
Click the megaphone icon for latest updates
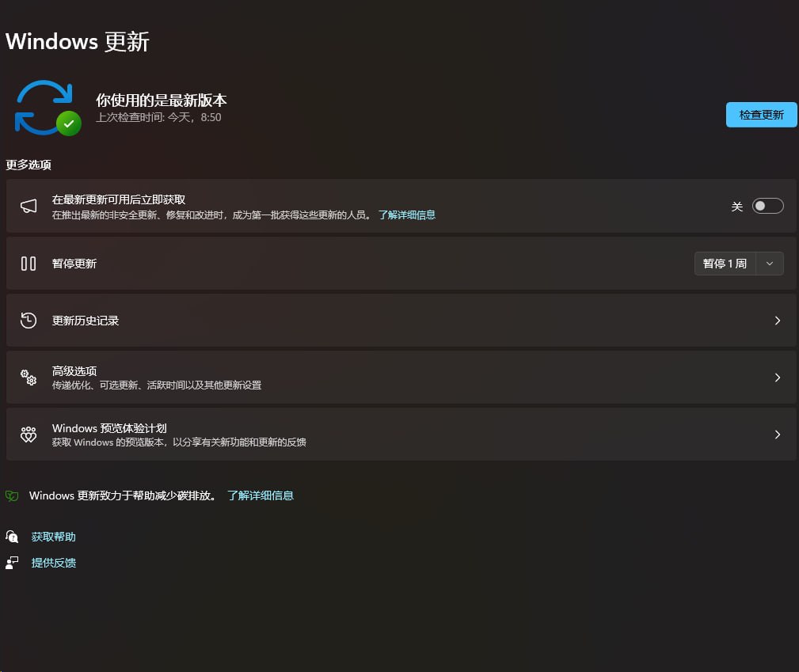pos(29,206)
